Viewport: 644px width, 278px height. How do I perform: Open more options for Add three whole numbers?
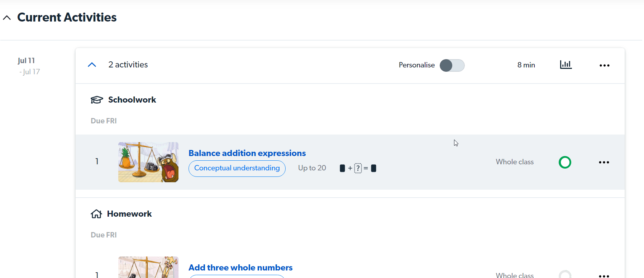604,275
